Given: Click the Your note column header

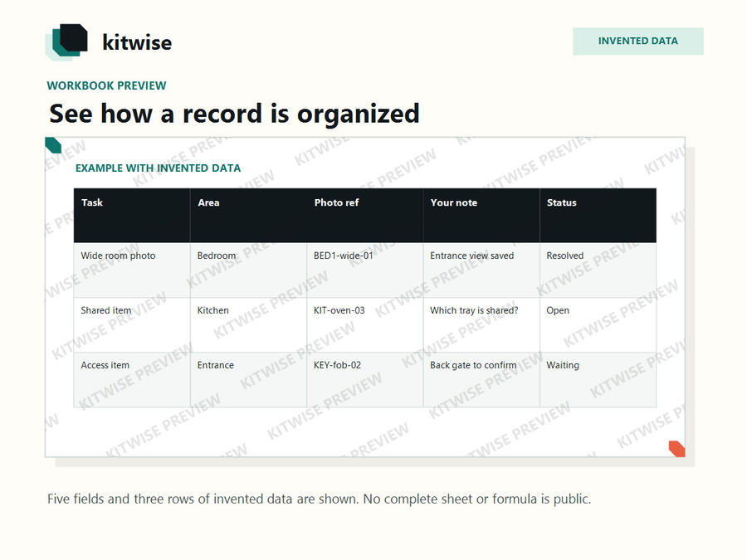Looking at the screenshot, I should point(481,215).
